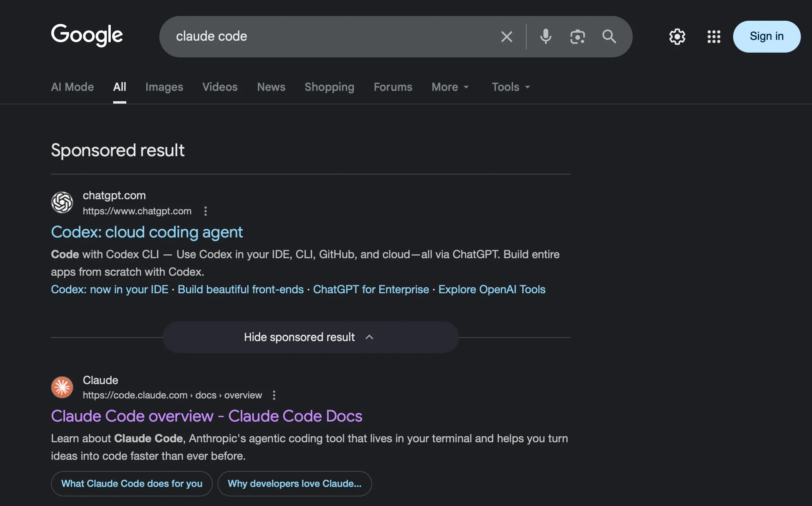The width and height of the screenshot is (812, 506).
Task: Click the Google logo
Action: pos(87,35)
